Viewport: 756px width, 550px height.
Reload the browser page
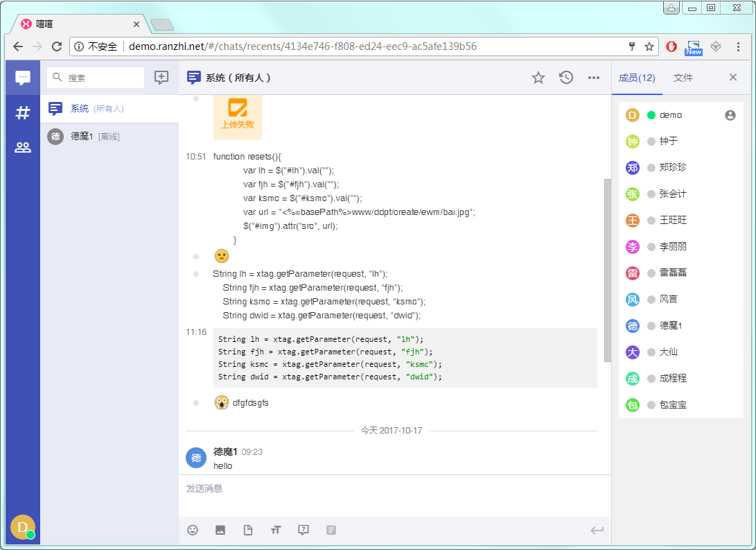[x=57, y=46]
